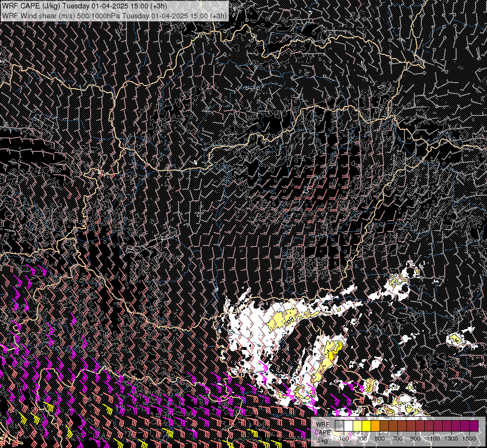Pick the white CAPE legend swatch

click(x=349, y=426)
